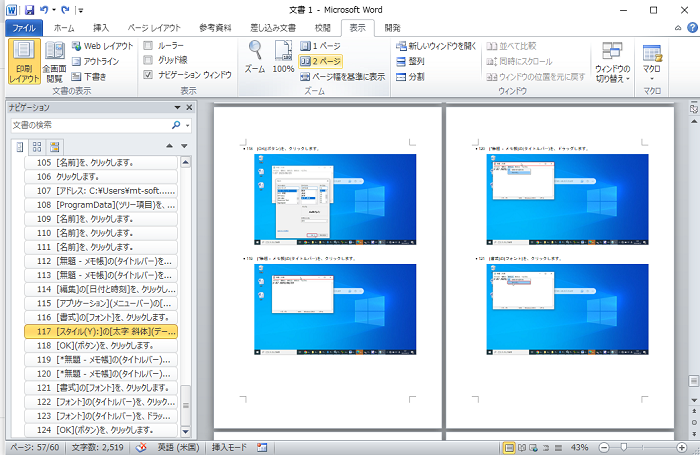Switch to Web レイアウト view
The width and height of the screenshot is (700, 455).
[x=103, y=46]
